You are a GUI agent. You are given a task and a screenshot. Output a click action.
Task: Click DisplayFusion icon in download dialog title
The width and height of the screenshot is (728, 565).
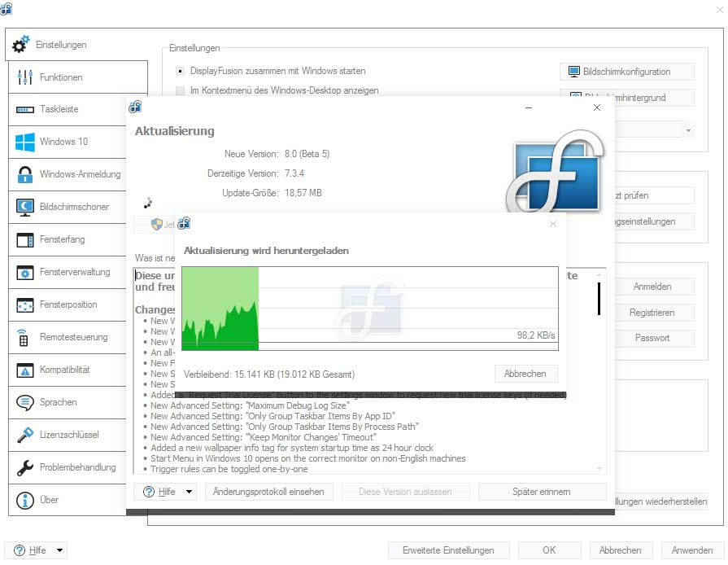tap(184, 224)
